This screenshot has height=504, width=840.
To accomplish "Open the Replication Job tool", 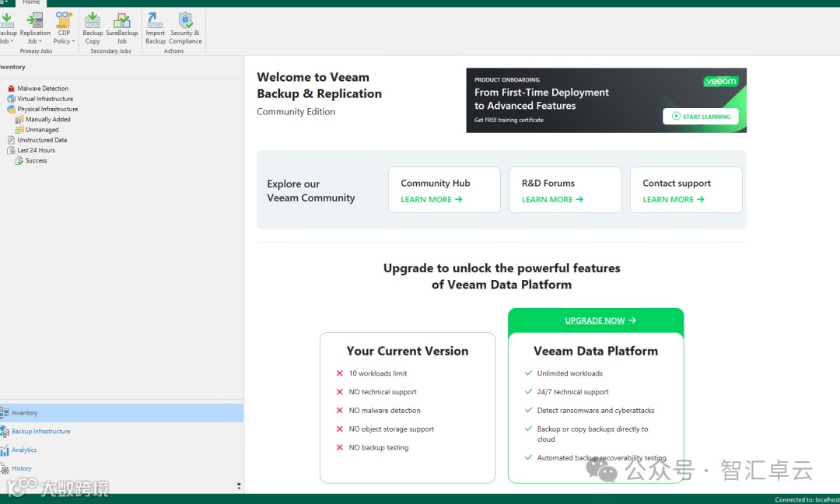I will click(35, 28).
